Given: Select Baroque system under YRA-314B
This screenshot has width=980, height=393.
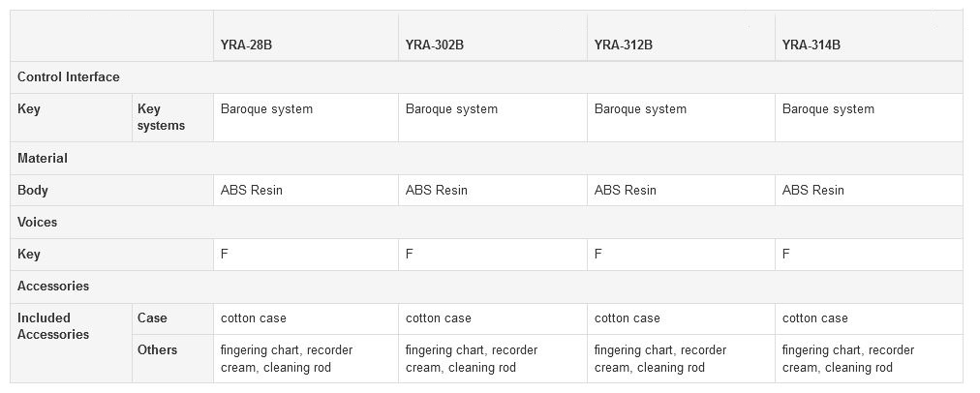Looking at the screenshot, I should 828,108.
